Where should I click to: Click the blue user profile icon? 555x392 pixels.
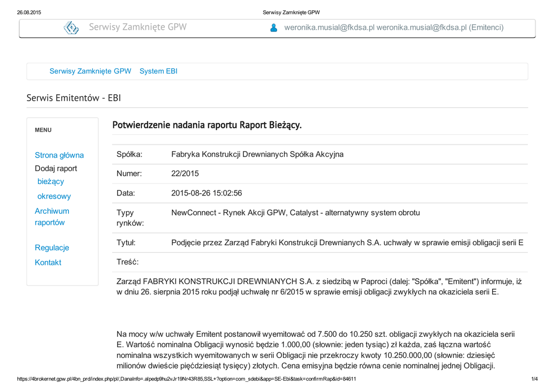(x=274, y=28)
